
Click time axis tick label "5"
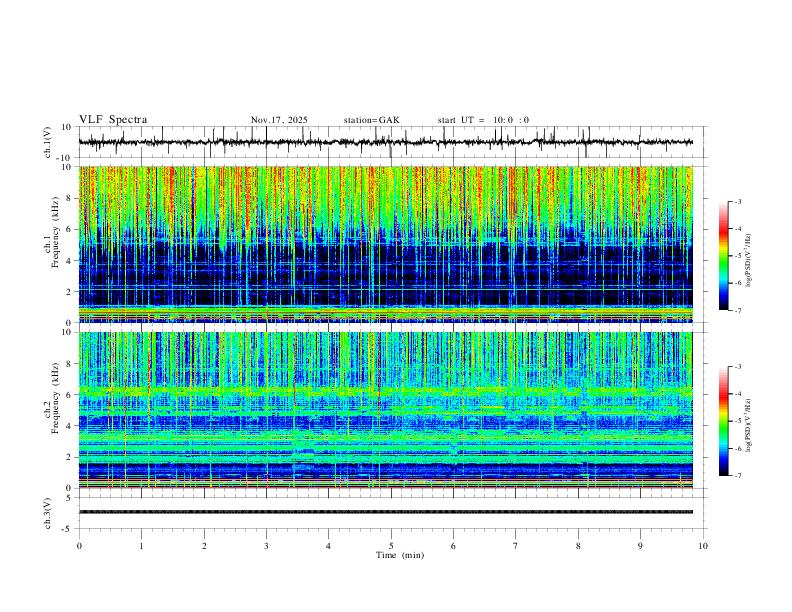click(x=391, y=546)
